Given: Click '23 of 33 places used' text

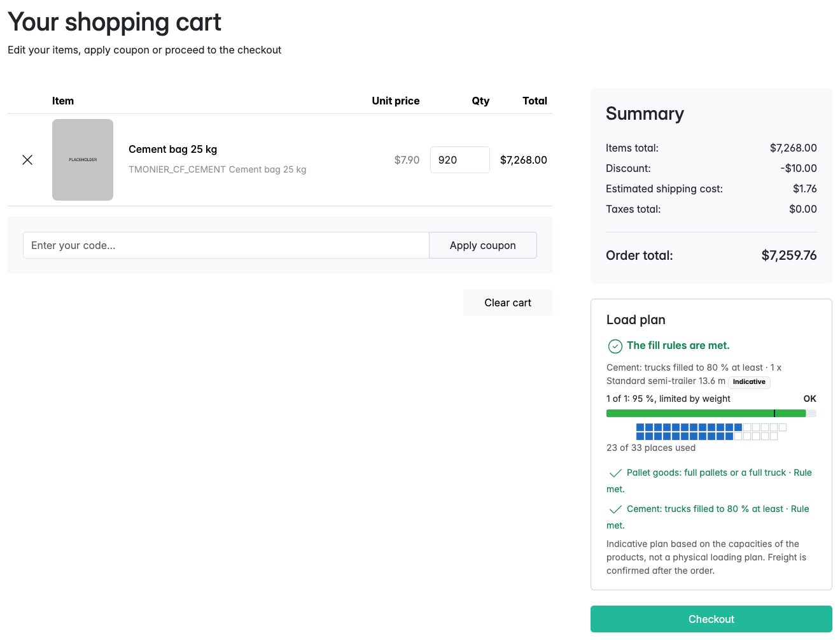Looking at the screenshot, I should click(x=651, y=448).
